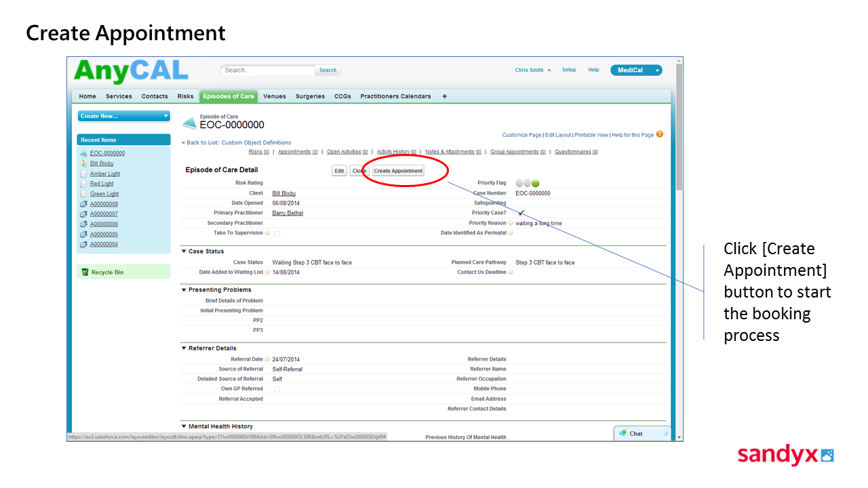868x488 pixels.
Task: Click the Date Added to Waiting List help icon
Action: [x=268, y=272]
